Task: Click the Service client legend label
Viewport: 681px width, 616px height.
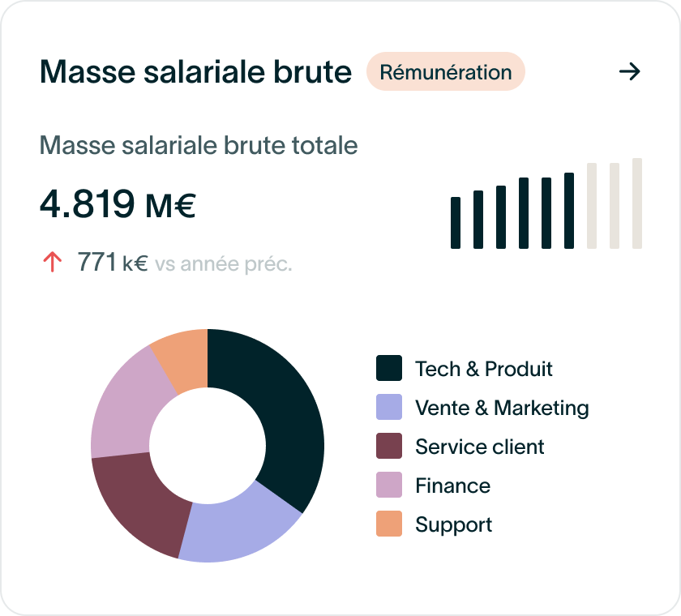Action: (x=479, y=447)
